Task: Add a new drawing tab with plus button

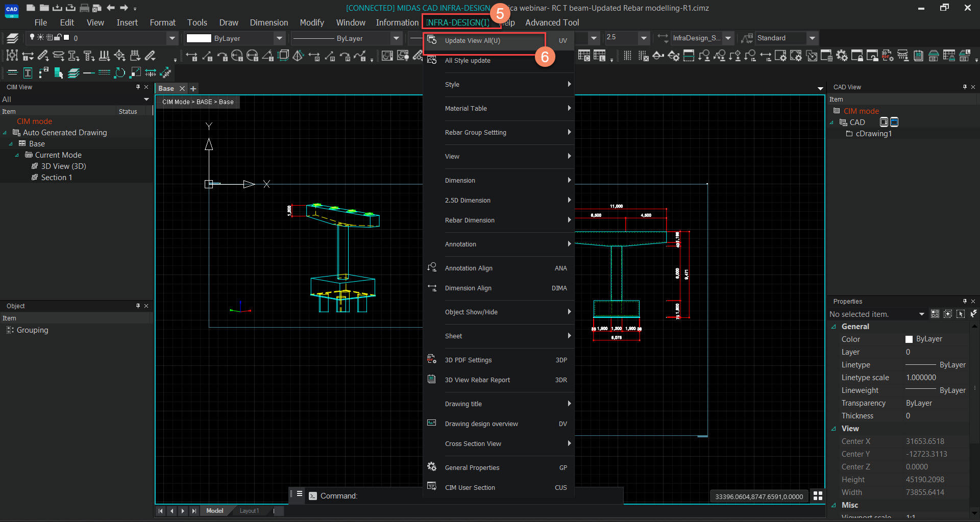Action: [193, 88]
